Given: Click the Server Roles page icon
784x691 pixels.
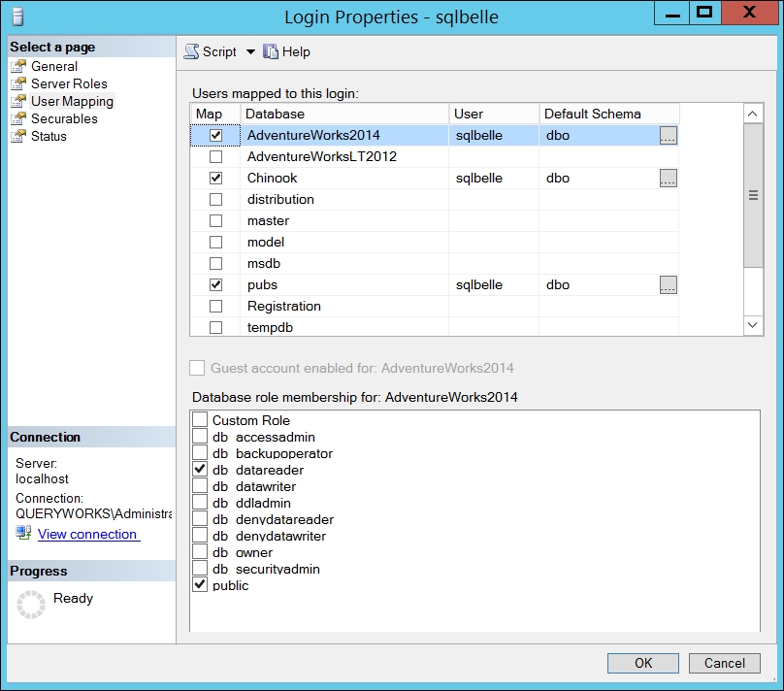Looking at the screenshot, I should coord(18,83).
